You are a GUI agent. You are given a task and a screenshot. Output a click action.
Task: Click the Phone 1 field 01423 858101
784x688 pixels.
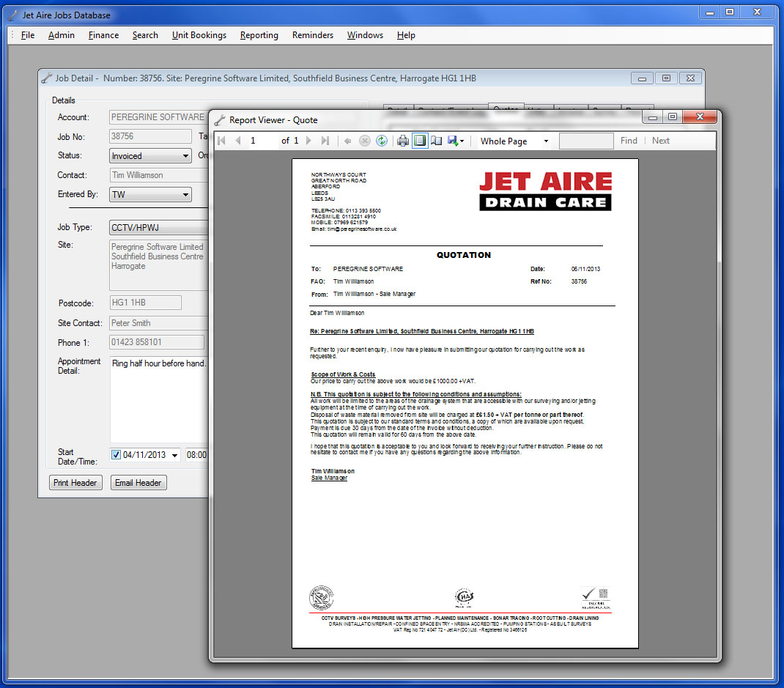(x=157, y=342)
